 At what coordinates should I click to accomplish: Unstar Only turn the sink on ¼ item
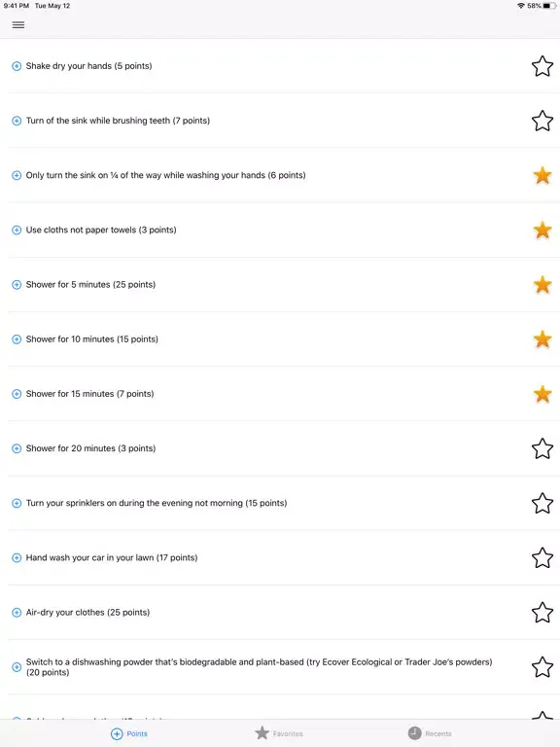542,176
